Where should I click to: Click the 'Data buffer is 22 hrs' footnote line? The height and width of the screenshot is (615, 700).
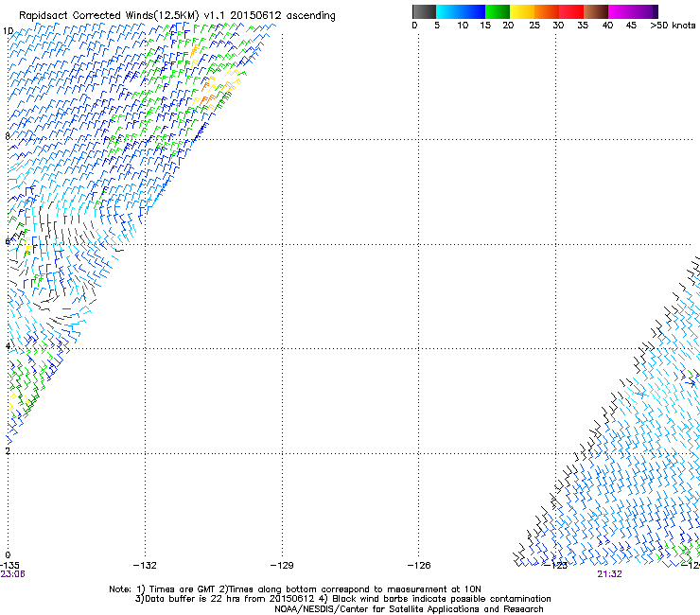342,599
